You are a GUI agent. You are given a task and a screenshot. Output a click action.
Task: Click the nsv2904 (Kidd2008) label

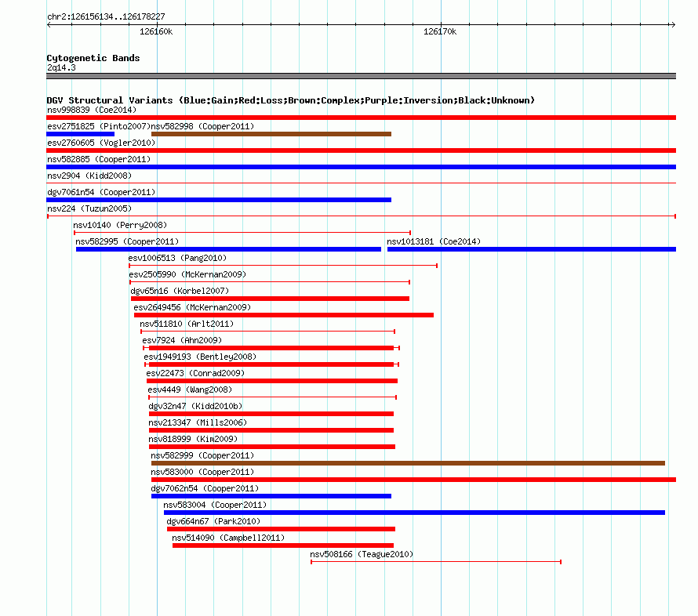89,176
